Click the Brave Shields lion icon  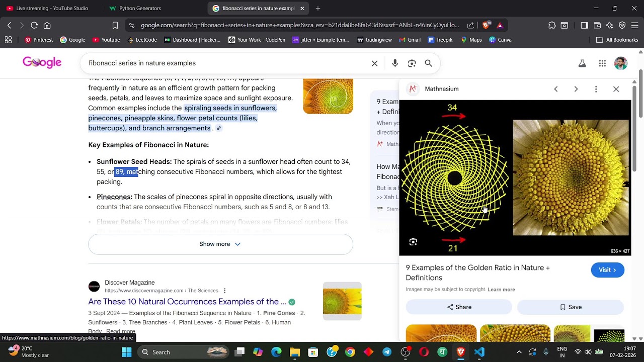[486, 25]
